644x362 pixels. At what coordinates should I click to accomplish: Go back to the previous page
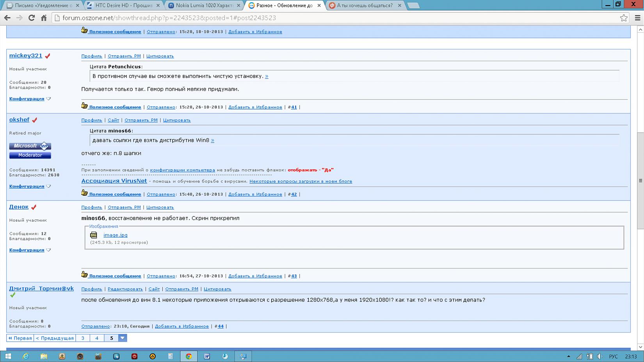(7, 18)
